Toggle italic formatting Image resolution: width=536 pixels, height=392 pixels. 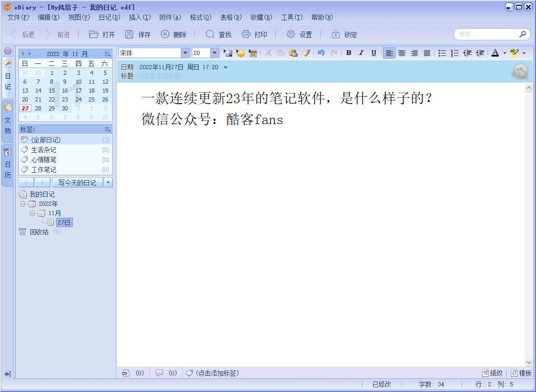(x=361, y=53)
